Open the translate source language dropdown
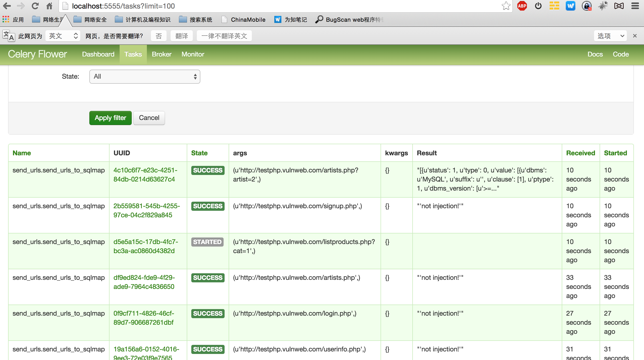 [63, 36]
